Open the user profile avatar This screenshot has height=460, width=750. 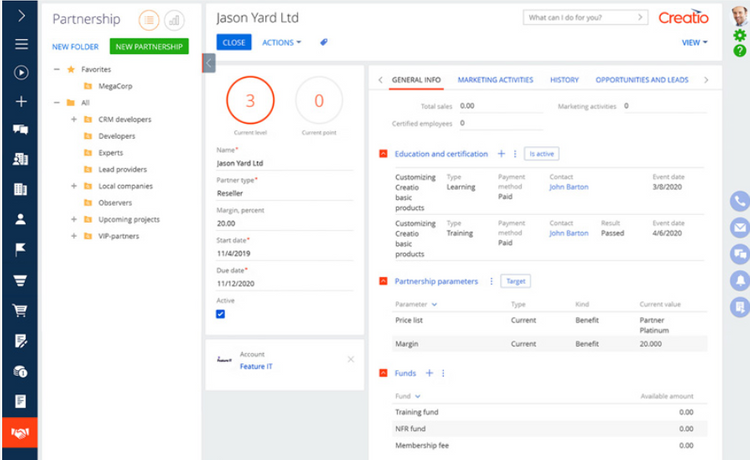click(x=739, y=16)
